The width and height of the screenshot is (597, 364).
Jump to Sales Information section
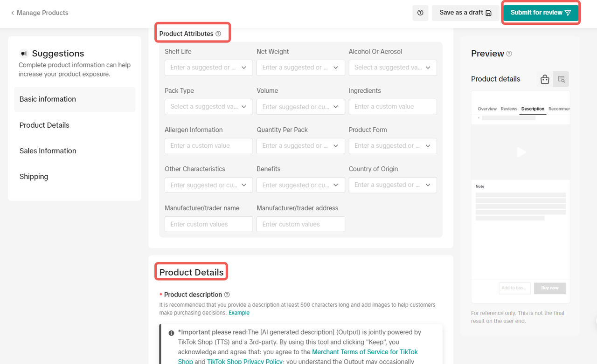(48, 151)
